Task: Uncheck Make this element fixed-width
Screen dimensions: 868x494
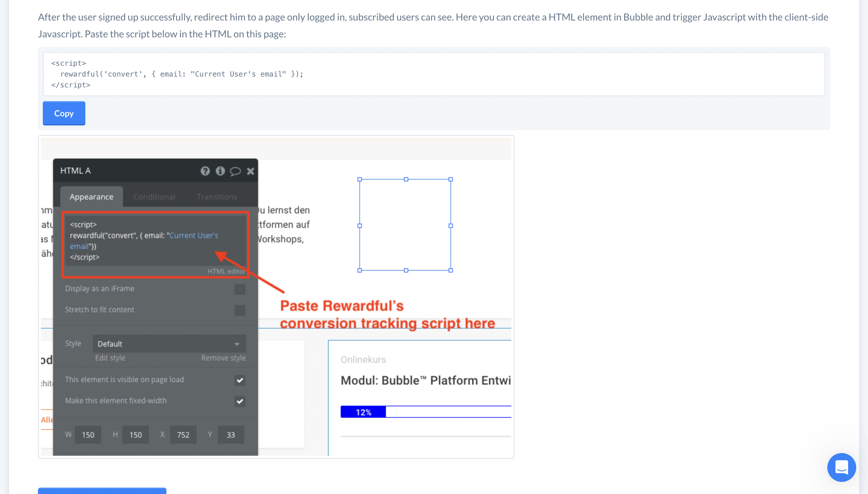Action: coord(240,401)
